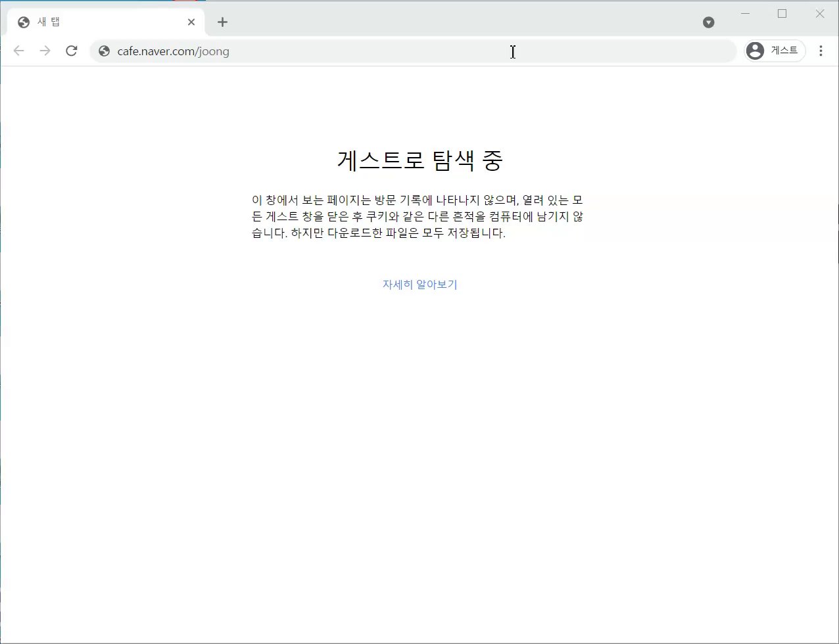Minimize the Chrome window
This screenshot has width=839, height=644.
745,13
